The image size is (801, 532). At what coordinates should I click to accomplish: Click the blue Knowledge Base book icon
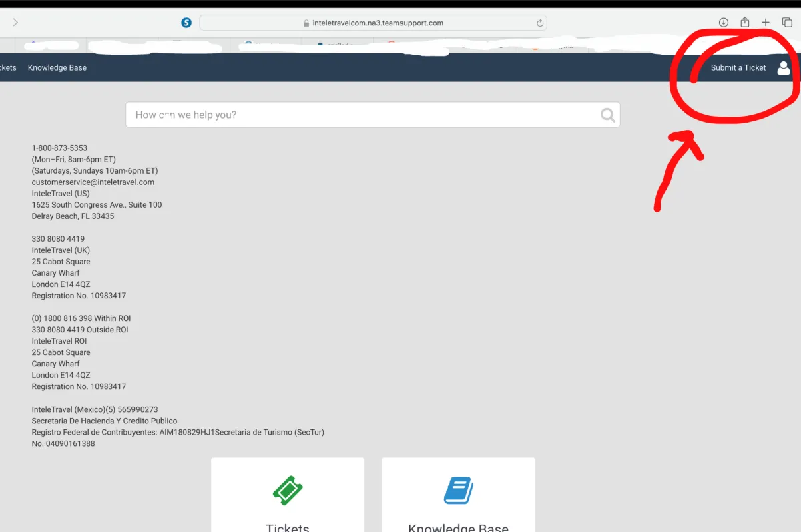tap(459, 491)
